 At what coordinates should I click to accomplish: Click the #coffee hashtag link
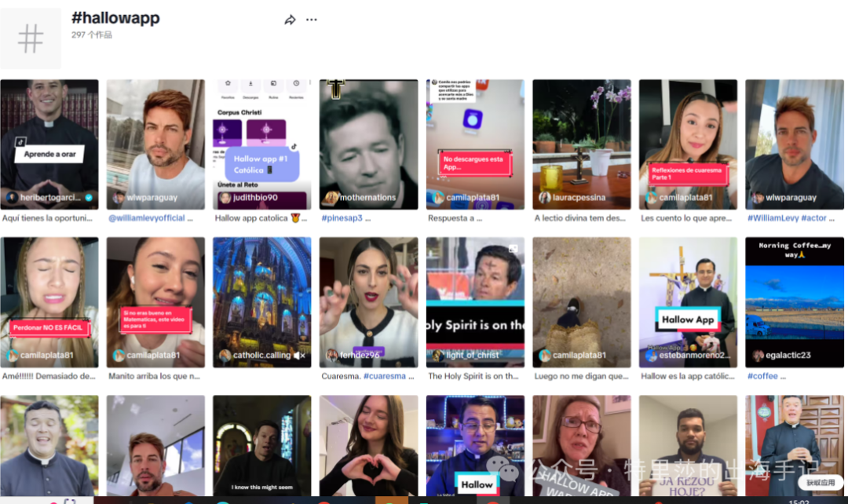pyautogui.click(x=762, y=376)
